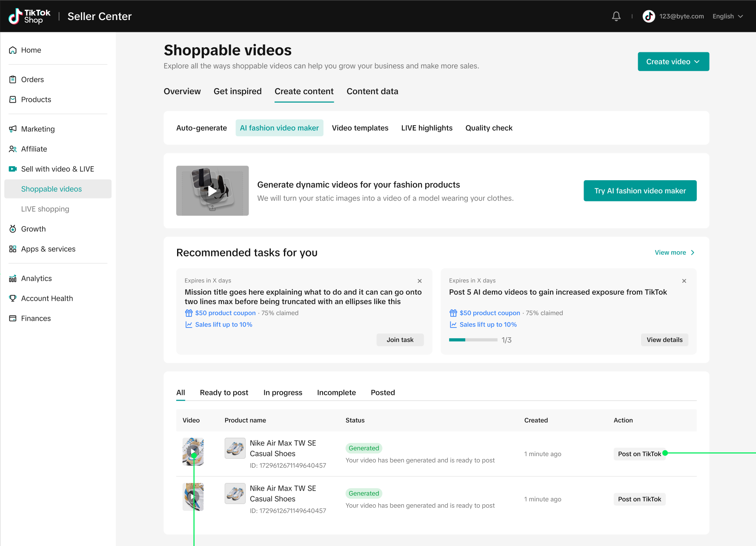The image size is (756, 546).
Task: Click the Join task button
Action: (400, 340)
